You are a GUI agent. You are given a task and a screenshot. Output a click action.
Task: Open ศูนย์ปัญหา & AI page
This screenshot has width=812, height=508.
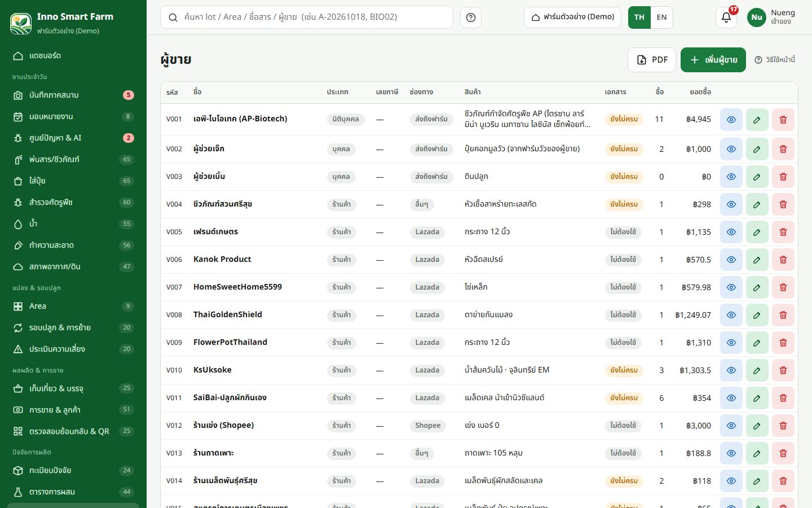pos(73,138)
